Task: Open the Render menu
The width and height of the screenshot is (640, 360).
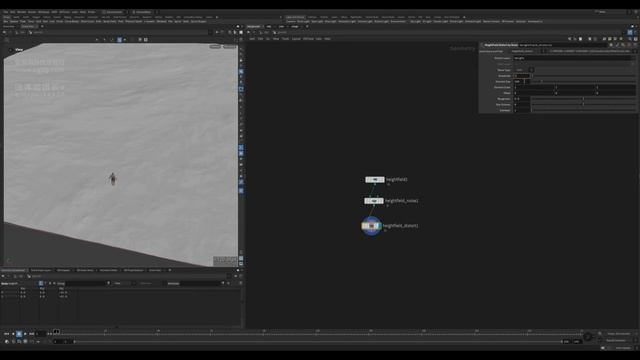Action: [22, 12]
